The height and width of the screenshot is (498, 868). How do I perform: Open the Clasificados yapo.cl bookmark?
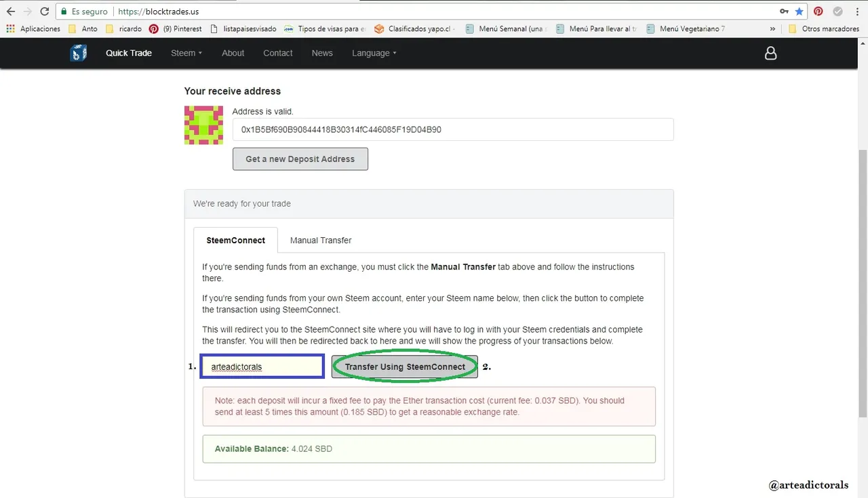(414, 29)
